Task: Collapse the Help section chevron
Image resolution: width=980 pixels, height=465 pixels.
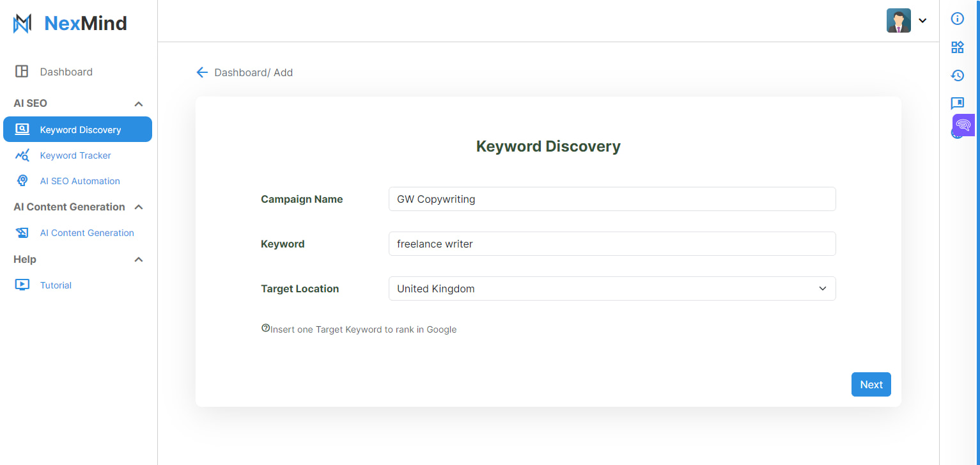Action: (x=139, y=259)
